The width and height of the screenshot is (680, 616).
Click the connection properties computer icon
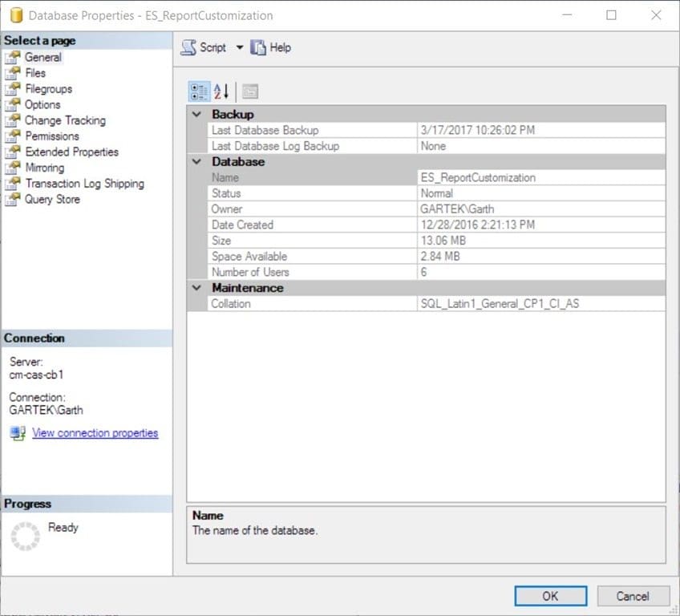point(18,433)
